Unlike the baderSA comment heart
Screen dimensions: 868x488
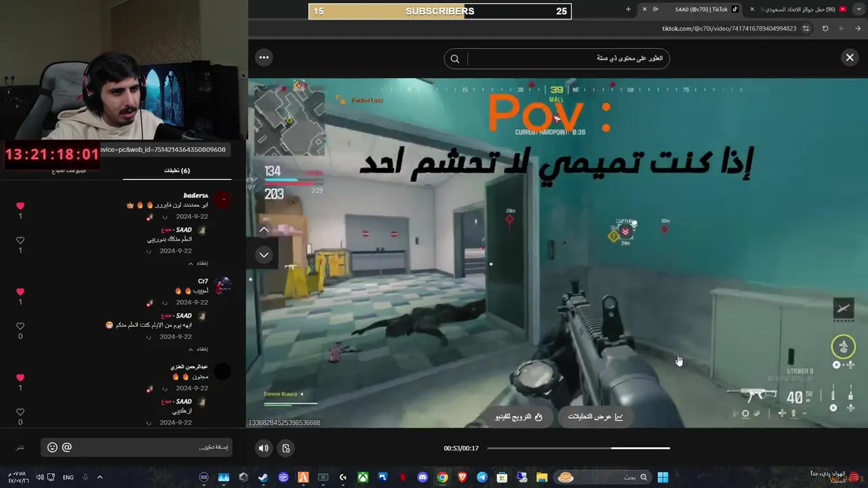coord(20,205)
